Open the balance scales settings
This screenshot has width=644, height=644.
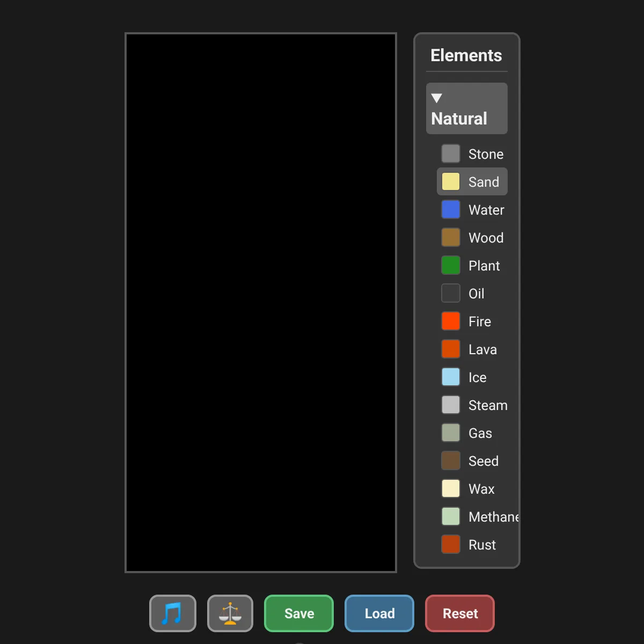pos(230,613)
